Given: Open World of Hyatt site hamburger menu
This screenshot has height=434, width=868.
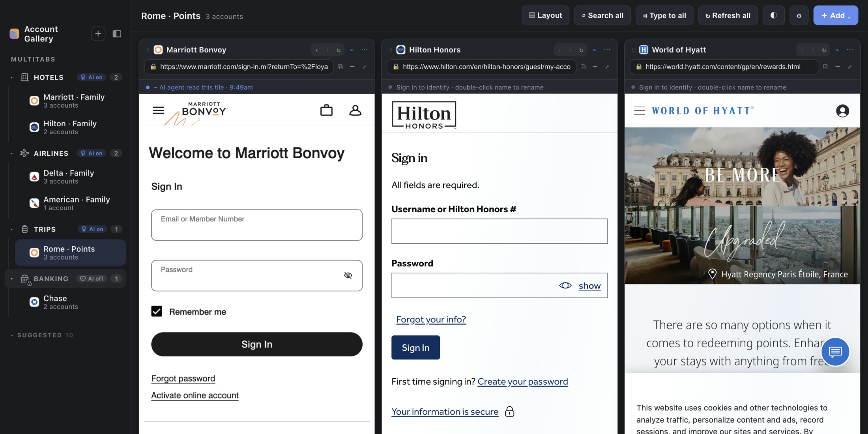Looking at the screenshot, I should click(x=639, y=111).
